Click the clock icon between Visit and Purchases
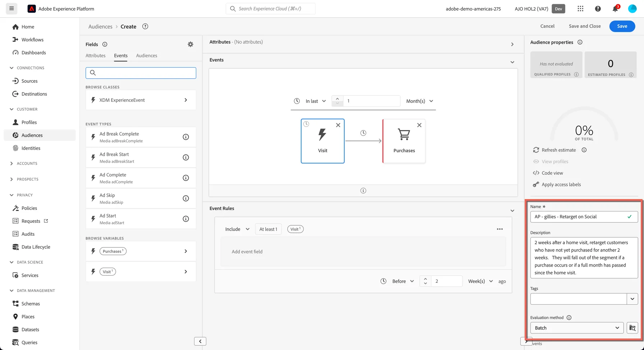This screenshot has height=350, width=644. click(x=363, y=133)
